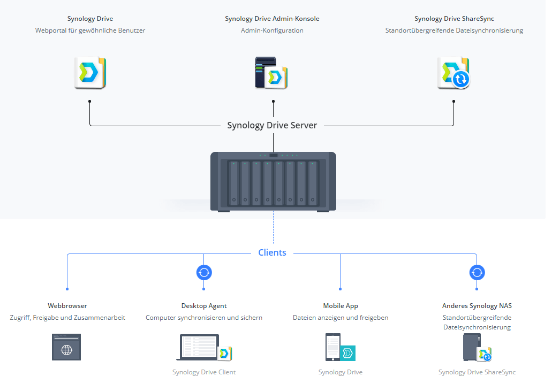
Task: Click the 'Synology Drive Server' label
Action: tap(272, 126)
